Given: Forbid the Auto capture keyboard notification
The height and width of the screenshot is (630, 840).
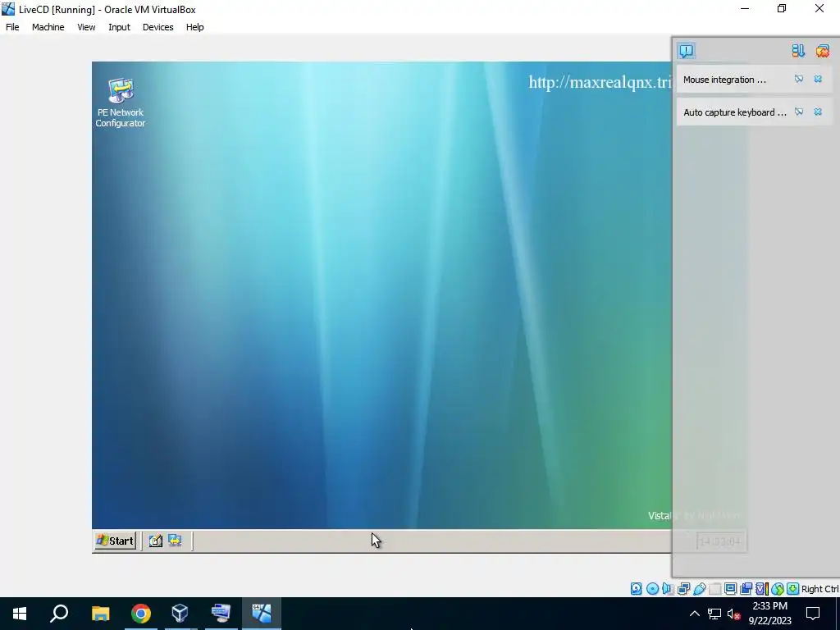Looking at the screenshot, I should (799, 112).
